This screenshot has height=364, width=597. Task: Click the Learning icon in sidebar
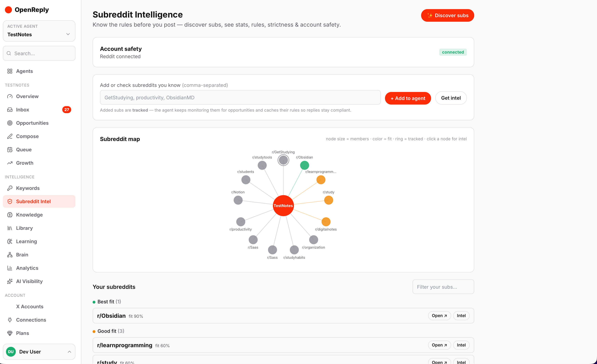10,241
